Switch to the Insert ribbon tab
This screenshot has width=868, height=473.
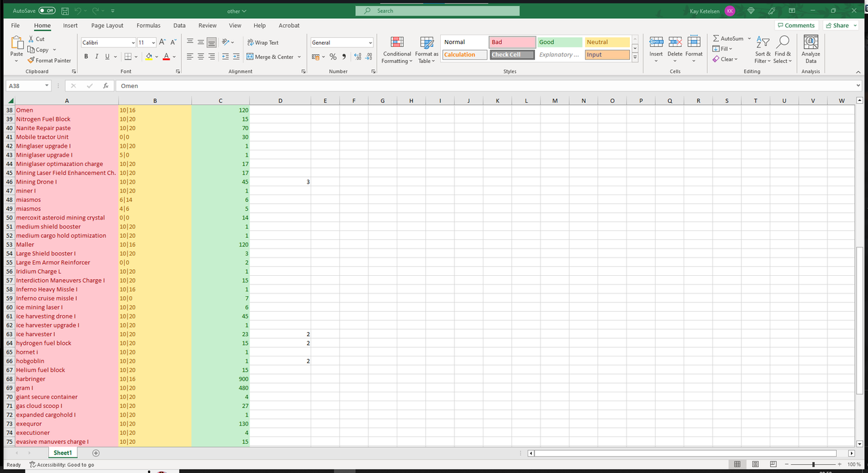[x=70, y=26]
